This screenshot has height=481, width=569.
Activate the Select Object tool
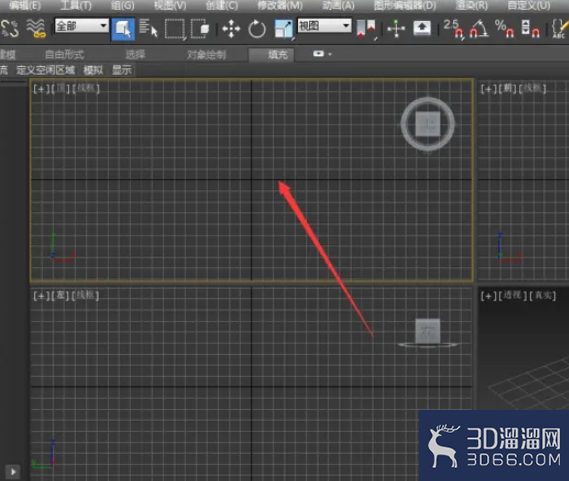(x=123, y=29)
